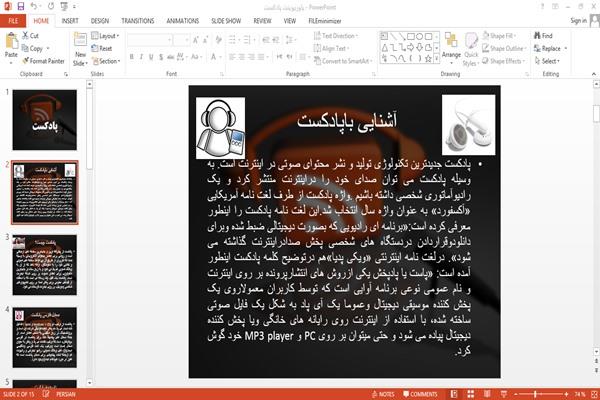Switch to the DESIGN tab
Image resolution: width=600 pixels, height=400 pixels.
[99, 21]
